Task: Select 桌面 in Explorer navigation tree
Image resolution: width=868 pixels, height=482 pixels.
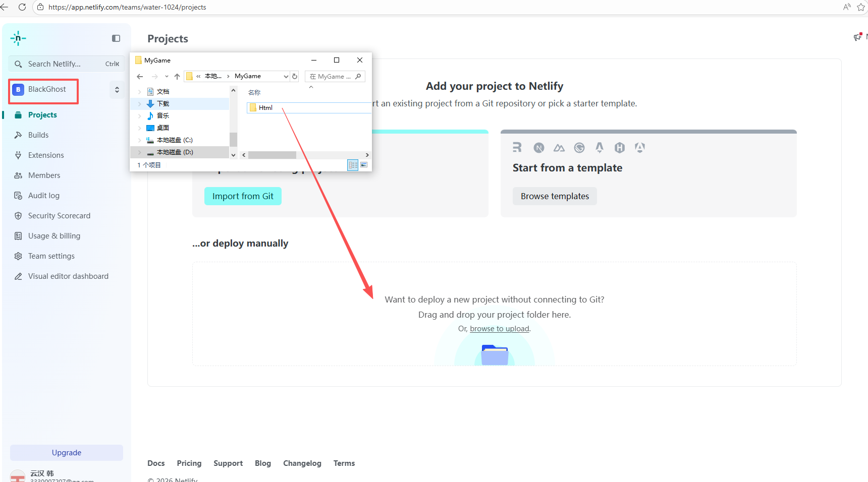Action: tap(163, 128)
